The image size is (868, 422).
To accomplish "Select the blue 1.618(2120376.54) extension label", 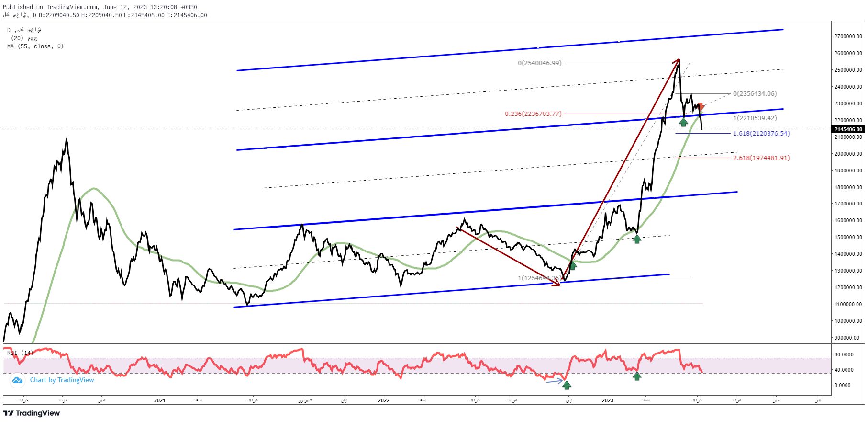I will coord(761,133).
